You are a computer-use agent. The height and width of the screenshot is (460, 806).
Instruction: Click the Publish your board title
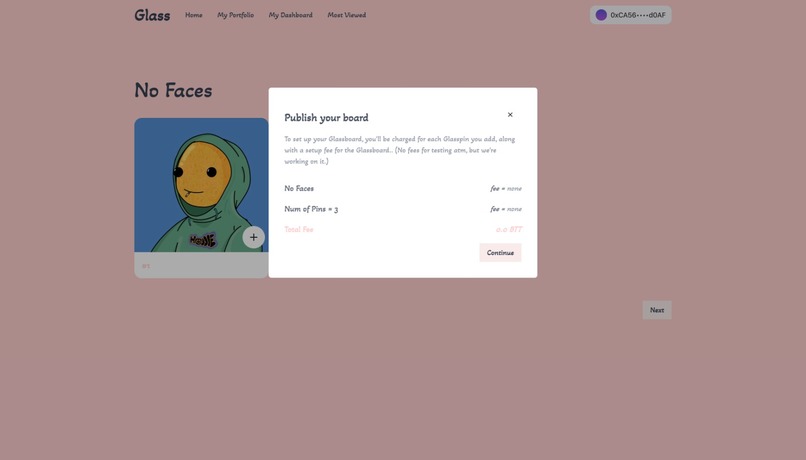pyautogui.click(x=326, y=118)
